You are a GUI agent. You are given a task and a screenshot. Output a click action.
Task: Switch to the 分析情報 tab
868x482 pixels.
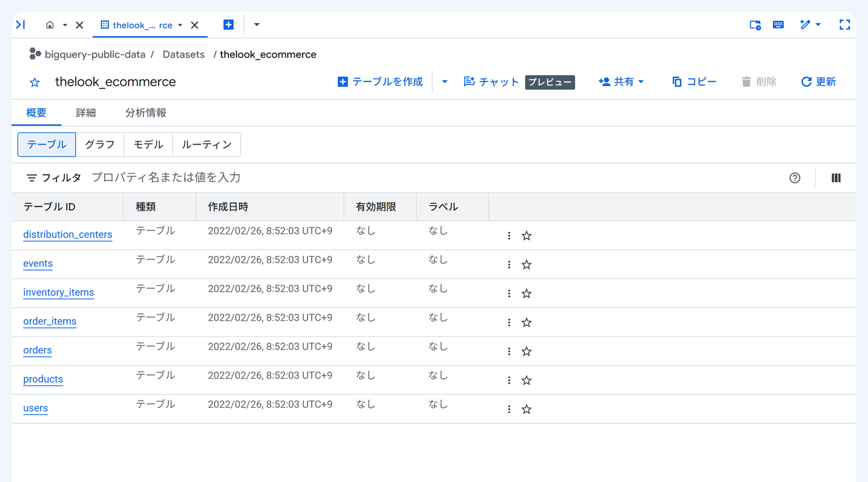146,113
